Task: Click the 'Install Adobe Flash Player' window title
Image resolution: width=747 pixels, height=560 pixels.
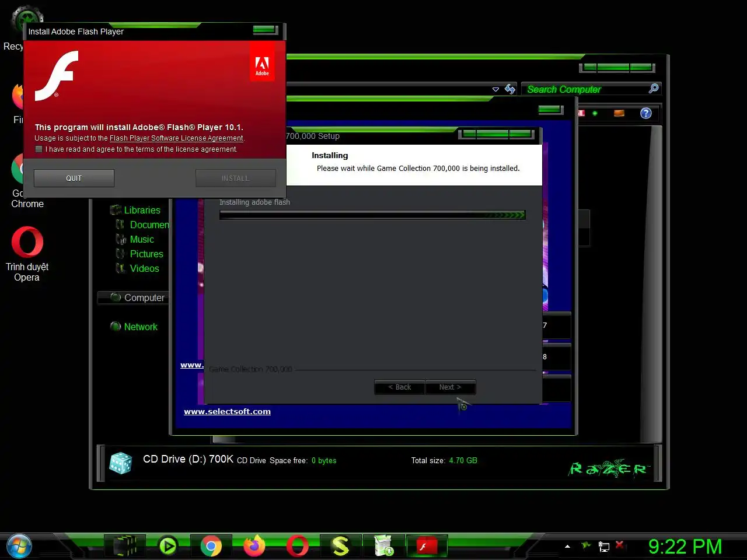Action: click(x=76, y=32)
